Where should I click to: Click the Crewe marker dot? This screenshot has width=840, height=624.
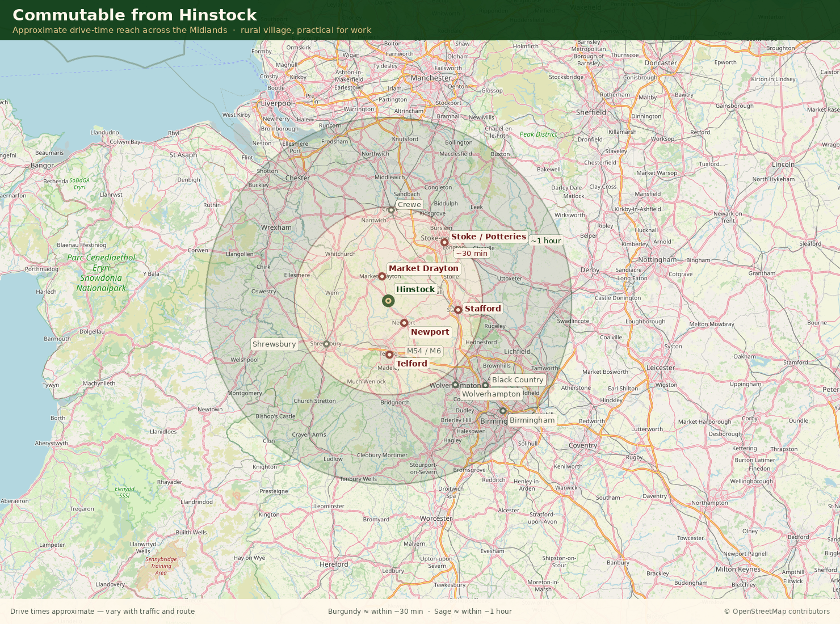tap(391, 210)
